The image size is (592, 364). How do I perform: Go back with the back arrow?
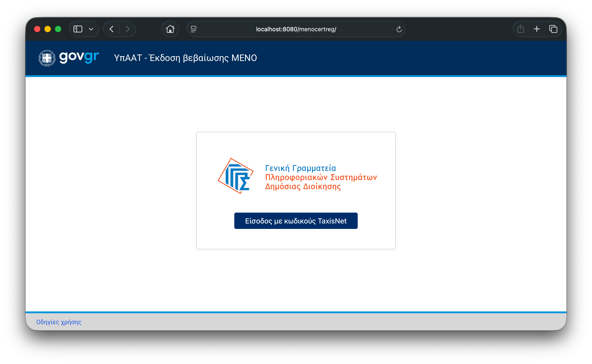click(112, 29)
